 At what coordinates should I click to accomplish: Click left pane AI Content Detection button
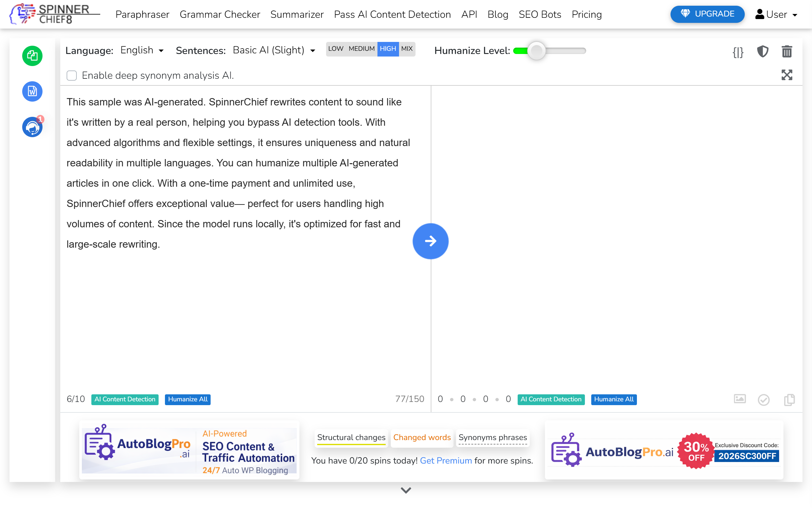[x=125, y=399]
